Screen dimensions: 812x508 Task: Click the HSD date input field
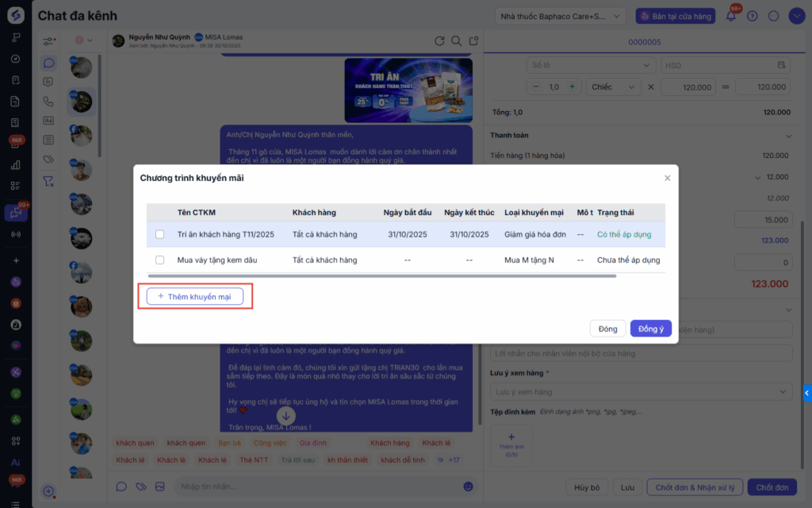tap(725, 65)
